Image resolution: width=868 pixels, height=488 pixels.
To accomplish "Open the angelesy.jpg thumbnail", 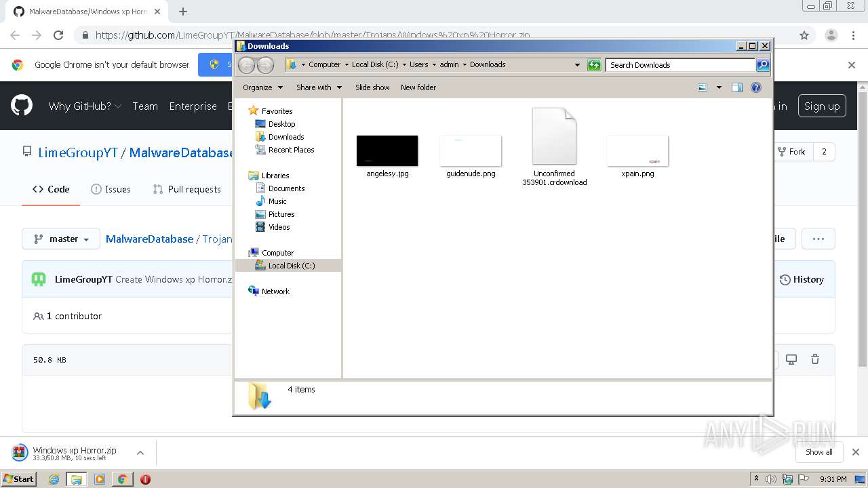I will (x=387, y=150).
